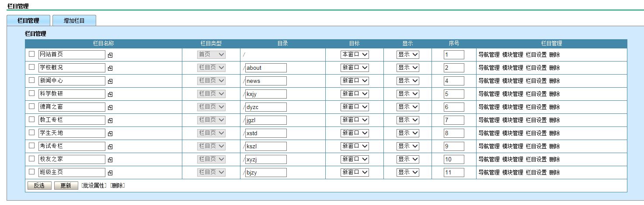Click the small icon beside 科学教研
The image size is (644, 205).
[x=110, y=94]
